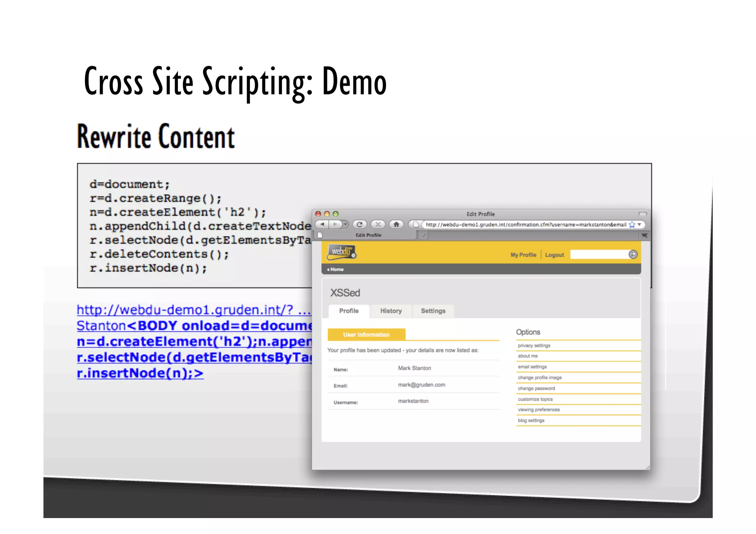Click the page icon in address bar
Screen dimensions: 756x534
(x=416, y=224)
